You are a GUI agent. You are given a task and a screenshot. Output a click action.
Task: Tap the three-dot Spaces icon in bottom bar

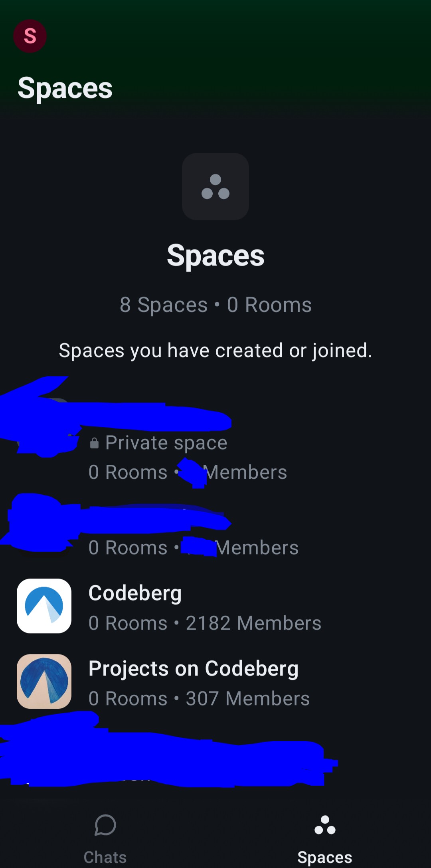pyautogui.click(x=325, y=825)
